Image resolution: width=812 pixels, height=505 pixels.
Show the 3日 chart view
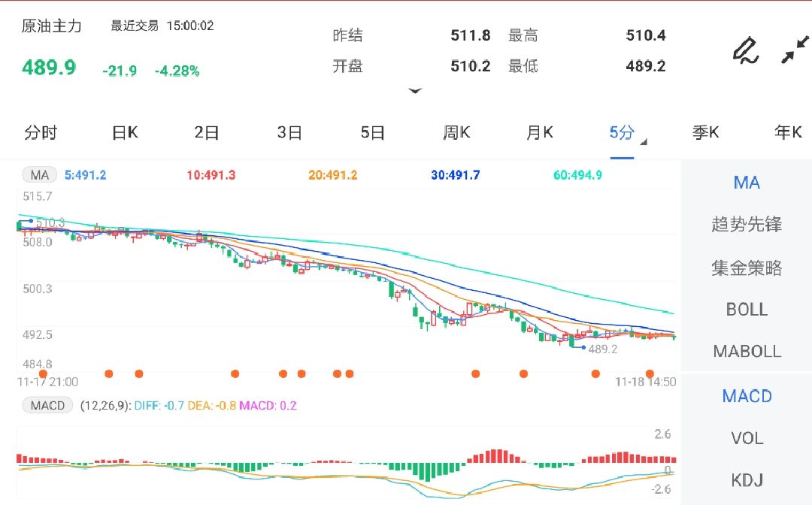289,133
